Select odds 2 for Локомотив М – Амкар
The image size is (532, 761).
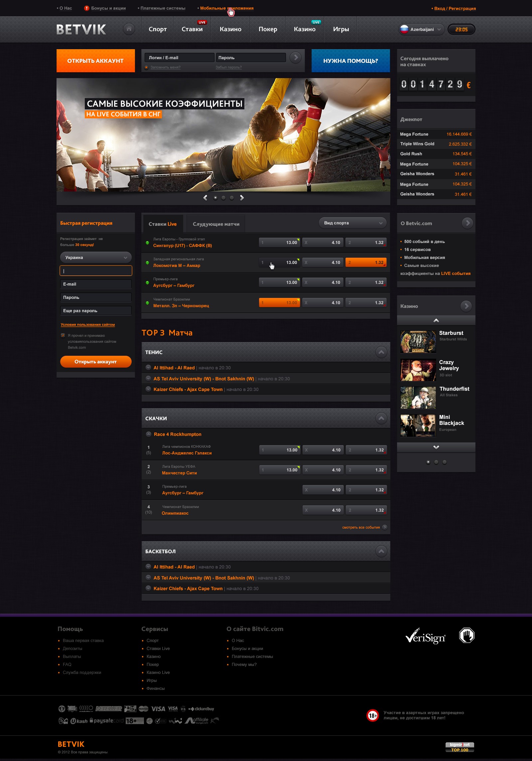tap(366, 262)
